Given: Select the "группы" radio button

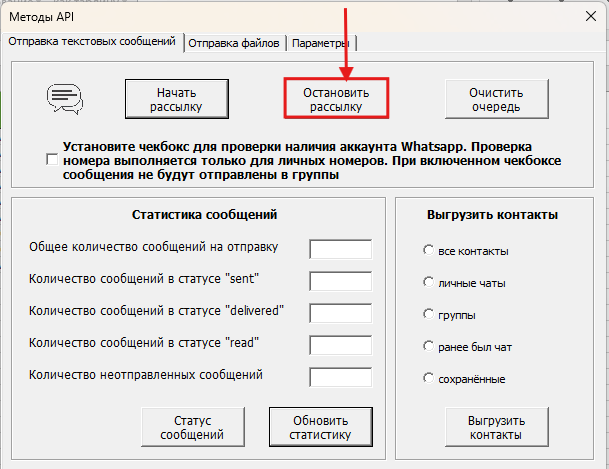Looking at the screenshot, I should pyautogui.click(x=429, y=314).
